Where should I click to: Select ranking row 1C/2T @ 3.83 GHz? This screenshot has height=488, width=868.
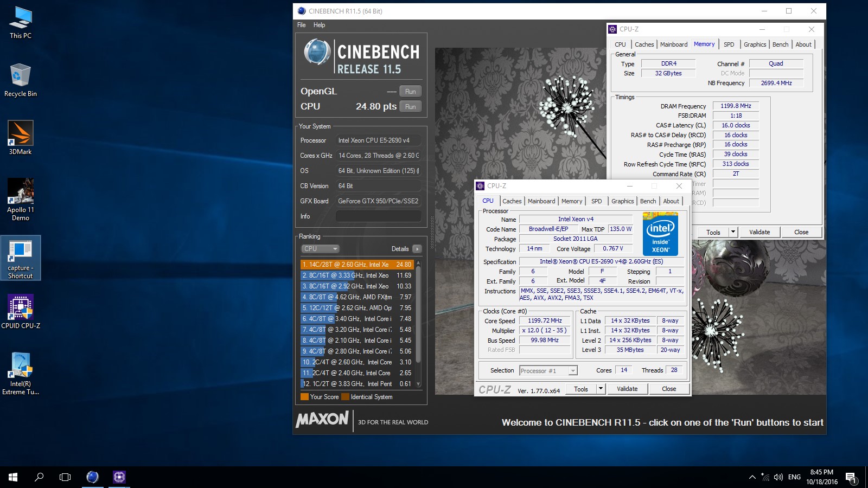[358, 384]
